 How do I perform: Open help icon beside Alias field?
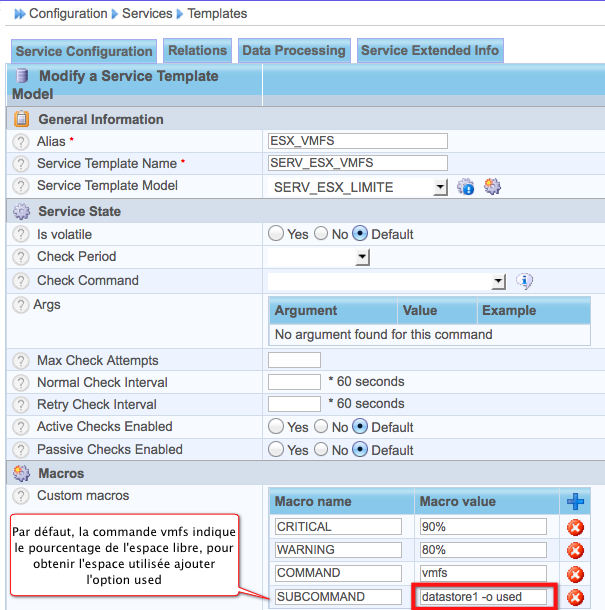tap(20, 142)
